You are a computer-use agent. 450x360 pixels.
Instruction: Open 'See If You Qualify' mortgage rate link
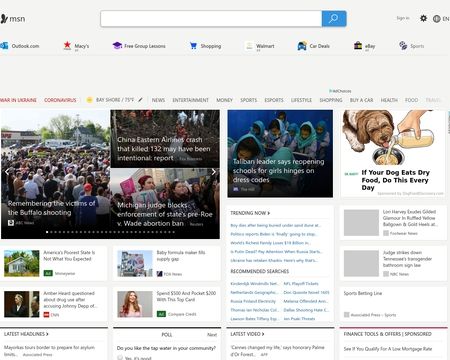point(388,349)
